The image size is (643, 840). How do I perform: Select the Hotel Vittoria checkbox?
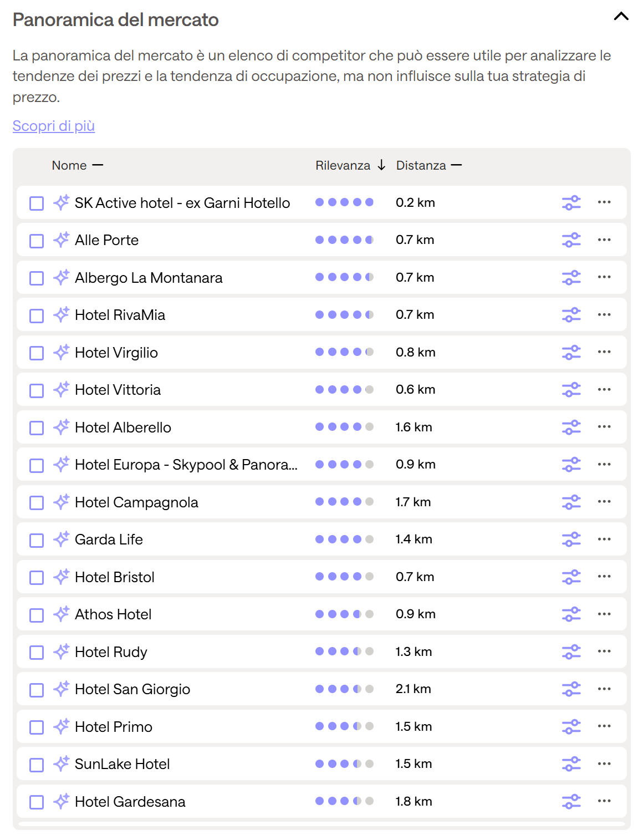pyautogui.click(x=37, y=390)
